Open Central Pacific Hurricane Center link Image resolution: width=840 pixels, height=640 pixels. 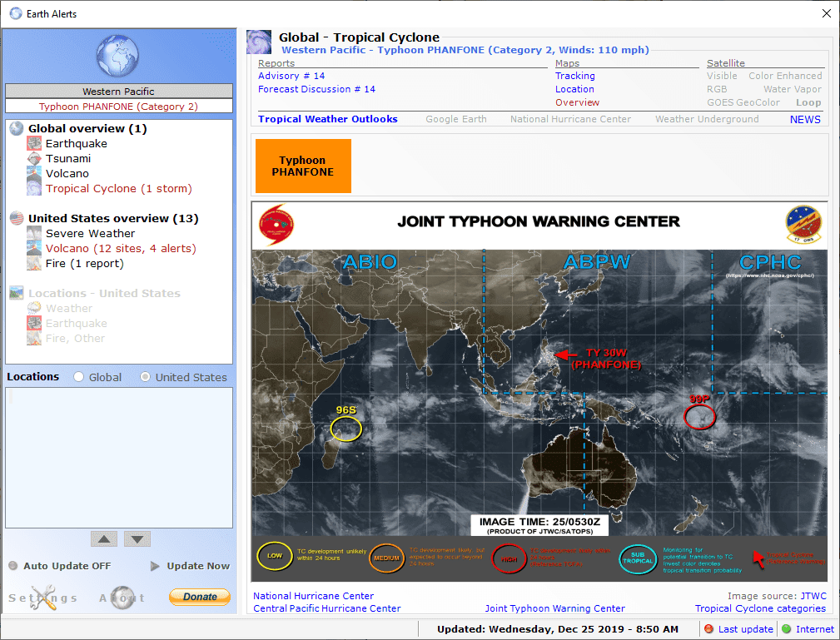pyautogui.click(x=327, y=608)
